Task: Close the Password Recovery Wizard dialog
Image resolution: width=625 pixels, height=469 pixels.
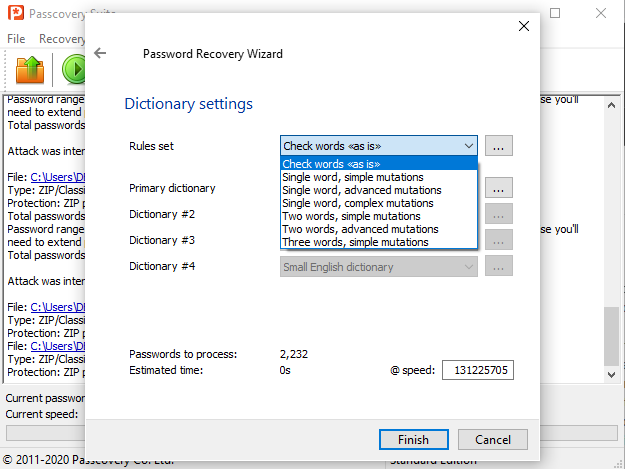Action: [x=524, y=26]
